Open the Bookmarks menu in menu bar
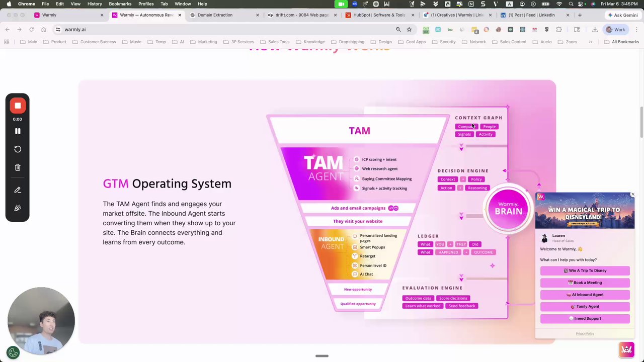644x362 pixels. pyautogui.click(x=120, y=4)
